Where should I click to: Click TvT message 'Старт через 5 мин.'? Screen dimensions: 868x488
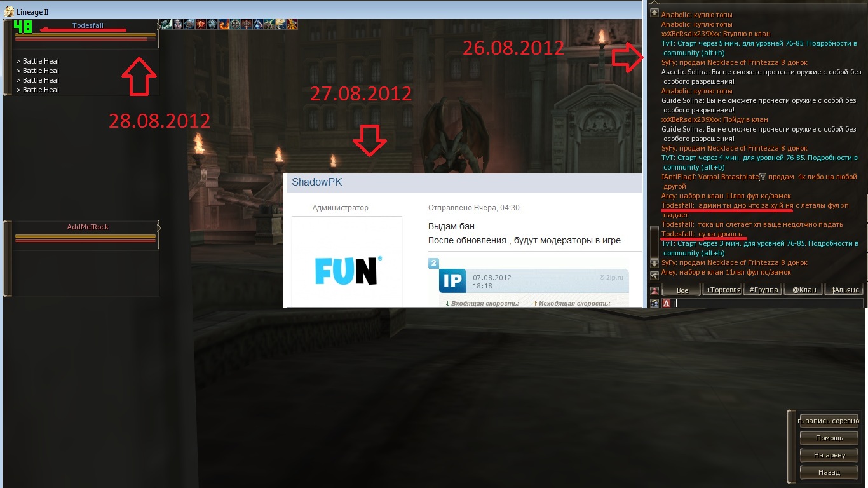coord(759,48)
